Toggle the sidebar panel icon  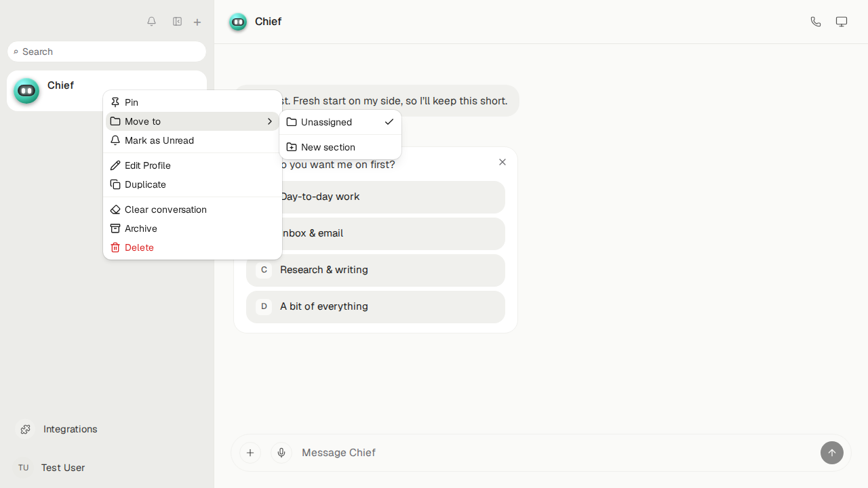click(x=177, y=22)
